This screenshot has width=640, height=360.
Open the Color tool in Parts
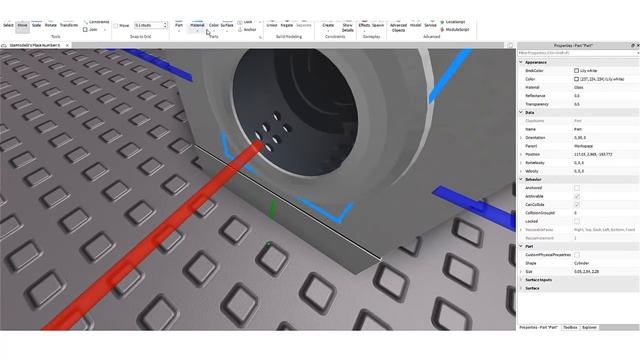(x=213, y=25)
